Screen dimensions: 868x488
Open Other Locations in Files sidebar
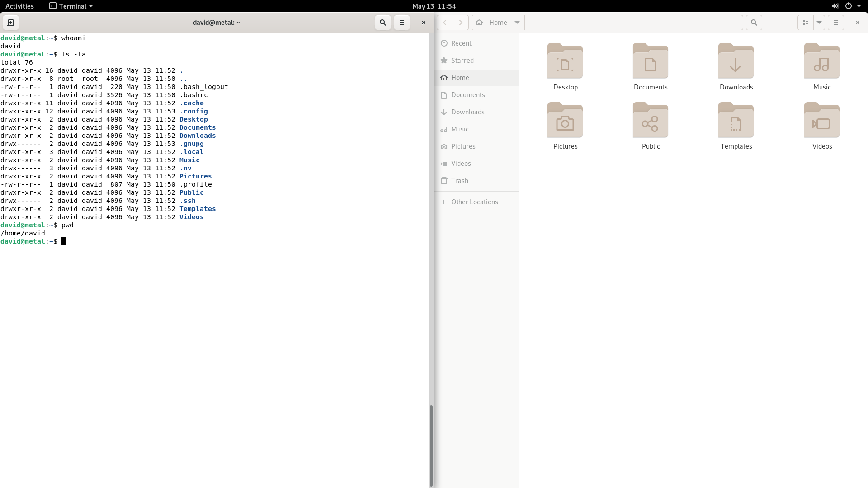tap(476, 202)
